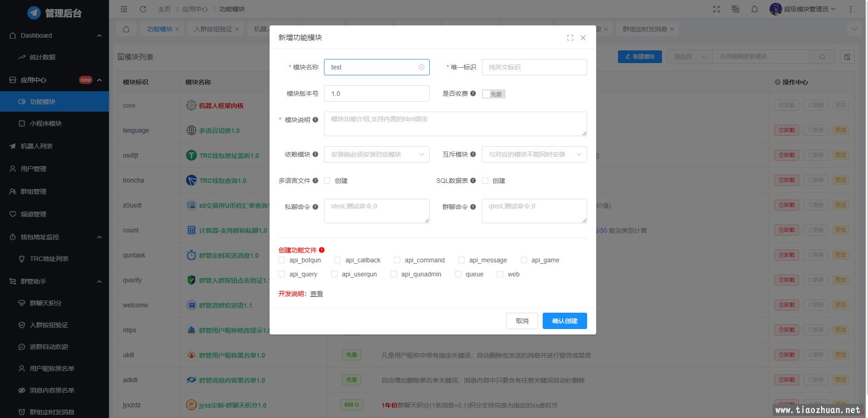The width and height of the screenshot is (868, 418).
Task: Click 应用中心 breadcrumb link
Action: (195, 9)
